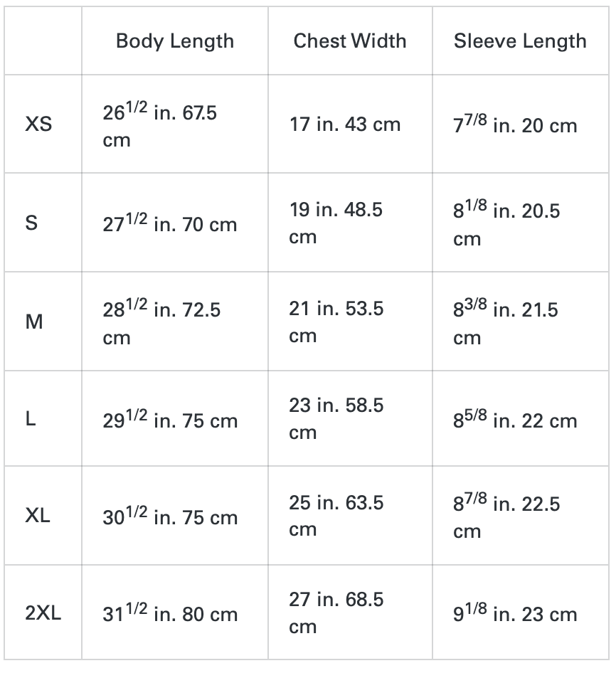Select the 2XL size row label

coord(43,613)
